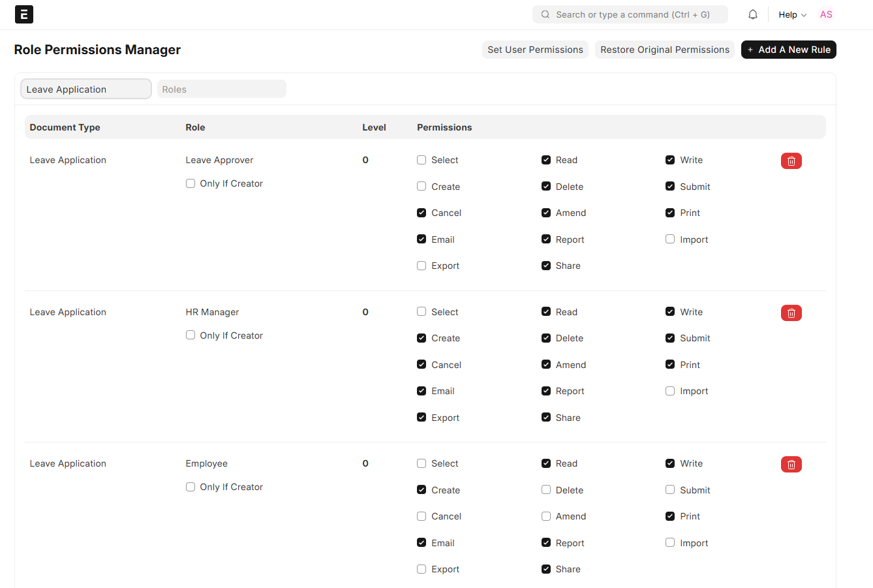Enable the Select permission for Leave Approver
This screenshot has height=588, width=873.
click(421, 159)
